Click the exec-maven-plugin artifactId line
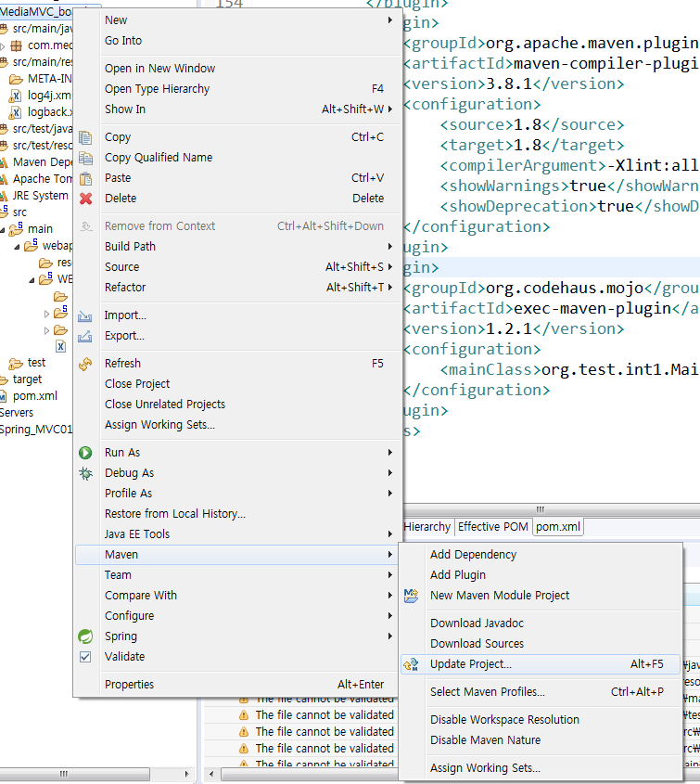Image resolution: width=700 pixels, height=784 pixels. pos(551,309)
